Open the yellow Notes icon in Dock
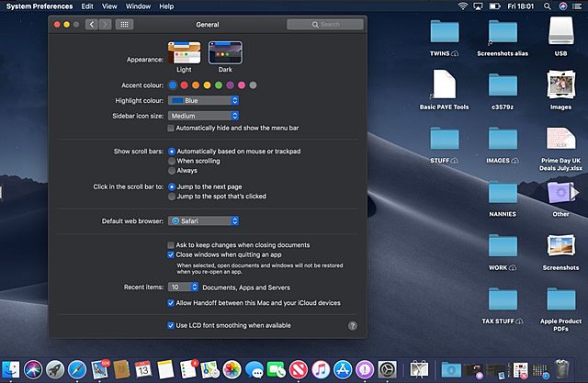The width and height of the screenshot is (588, 383). (165, 370)
